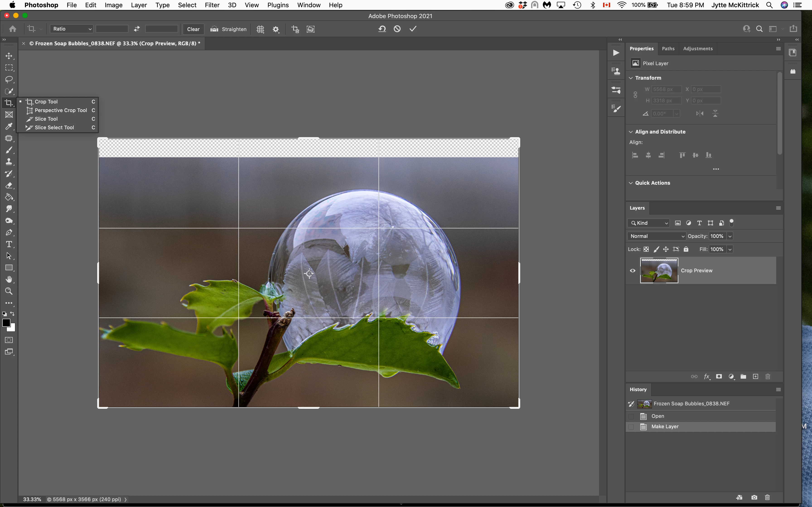Image resolution: width=812 pixels, height=507 pixels.
Task: Choose the Hand tool
Action: (x=9, y=279)
